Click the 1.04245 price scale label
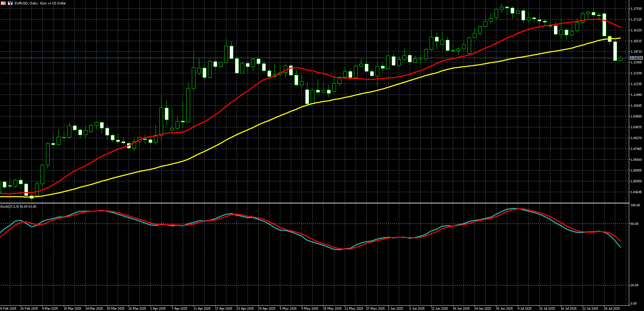The height and width of the screenshot is (311, 644). [x=636, y=192]
